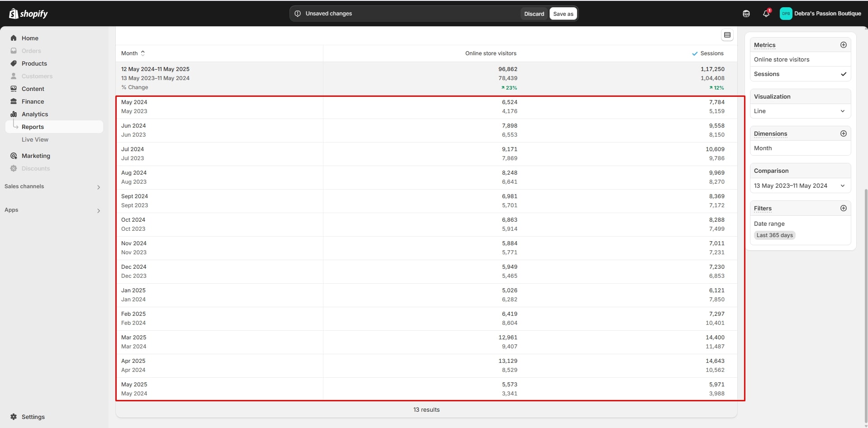Discard the unsaved changes
This screenshot has width=868, height=428.
coord(534,14)
